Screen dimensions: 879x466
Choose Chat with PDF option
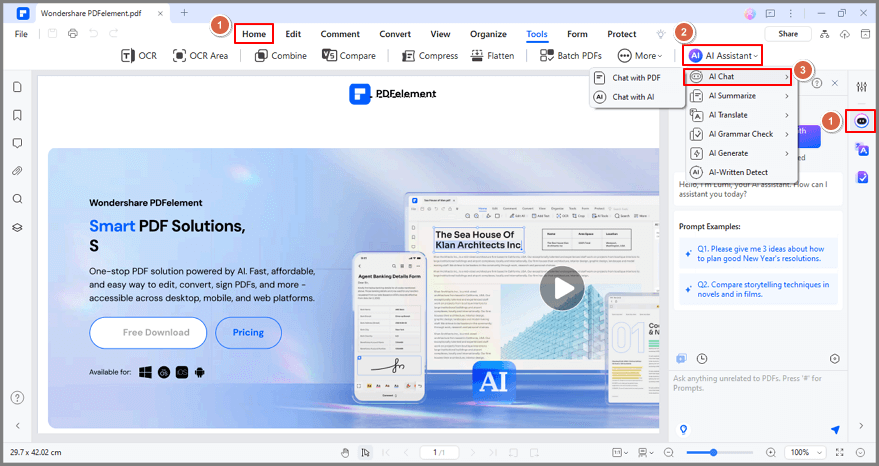tap(637, 78)
